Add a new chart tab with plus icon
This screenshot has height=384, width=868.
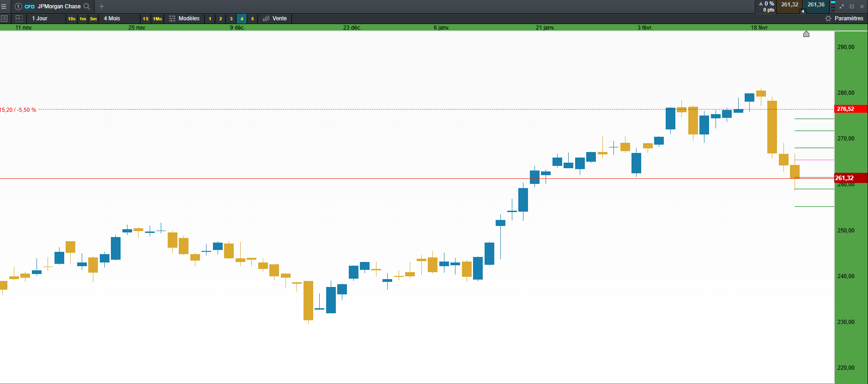click(102, 6)
